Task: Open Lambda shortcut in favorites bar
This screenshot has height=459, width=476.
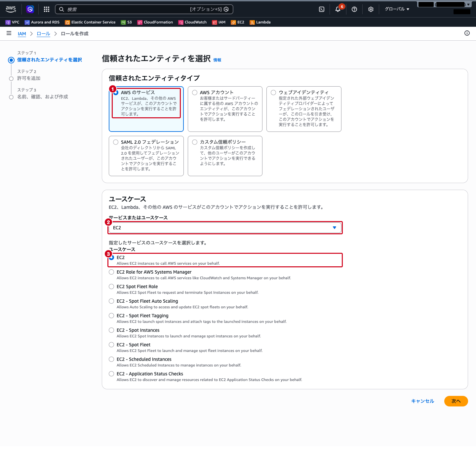Action: coord(260,22)
